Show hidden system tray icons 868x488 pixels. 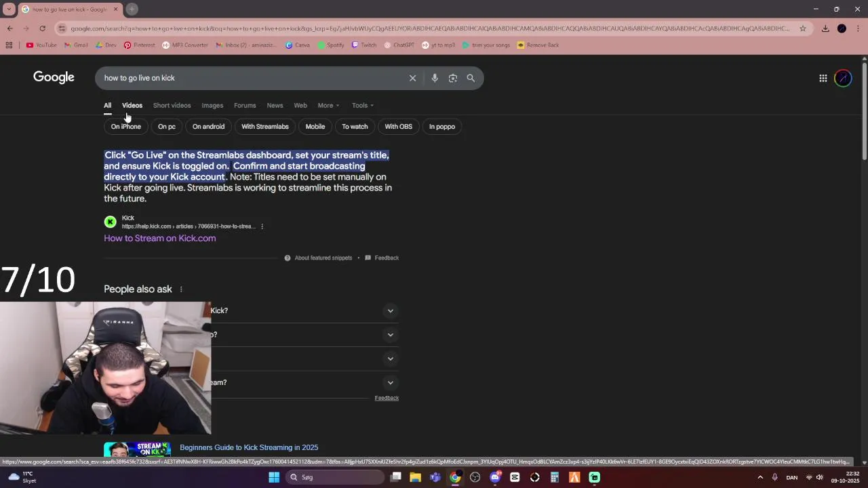[x=760, y=477]
